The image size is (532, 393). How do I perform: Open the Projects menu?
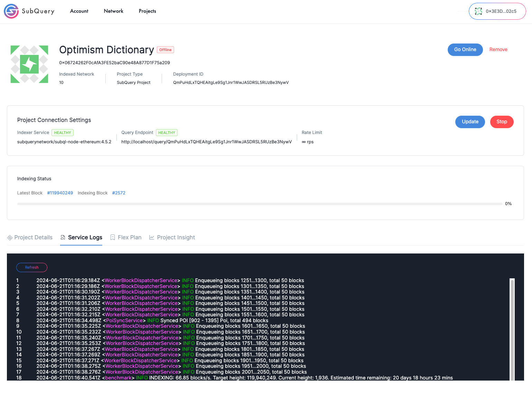148,11
